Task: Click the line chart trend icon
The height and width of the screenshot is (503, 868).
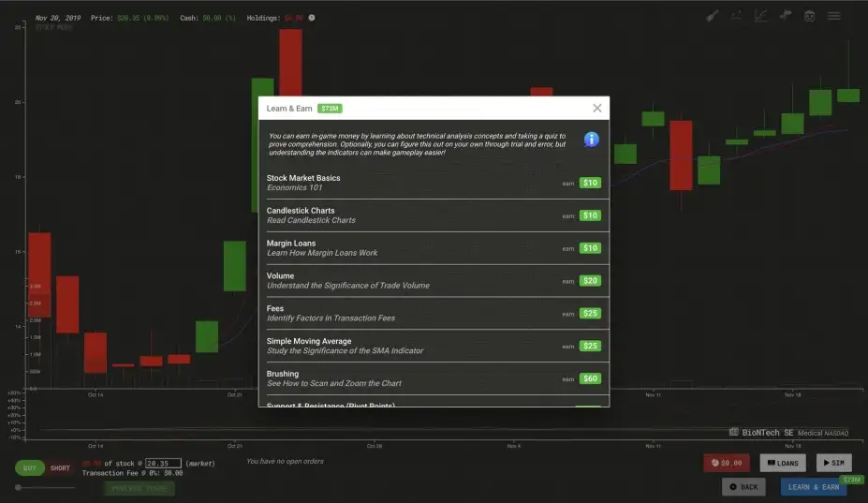Action: click(760, 16)
